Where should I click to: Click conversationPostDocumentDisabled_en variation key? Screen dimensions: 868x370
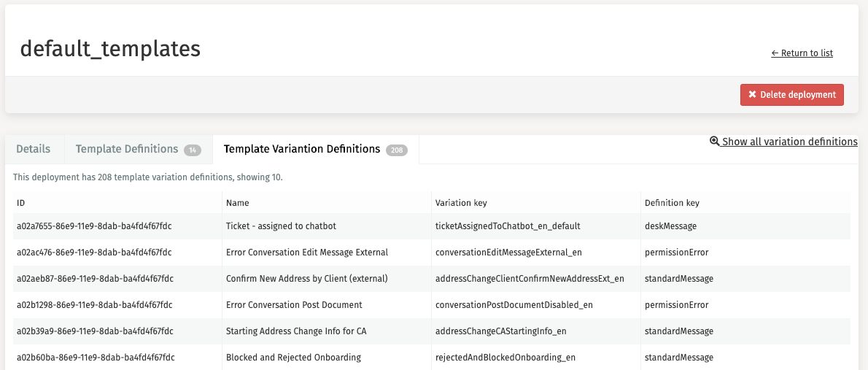pos(514,305)
